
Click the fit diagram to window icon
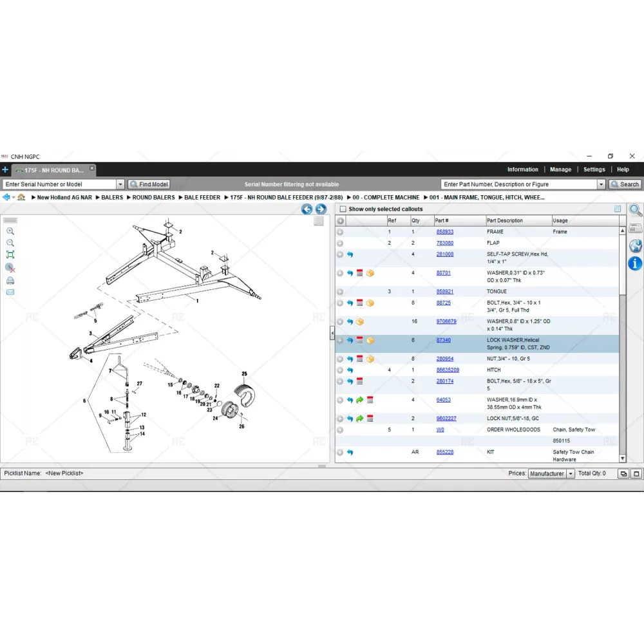(x=10, y=255)
